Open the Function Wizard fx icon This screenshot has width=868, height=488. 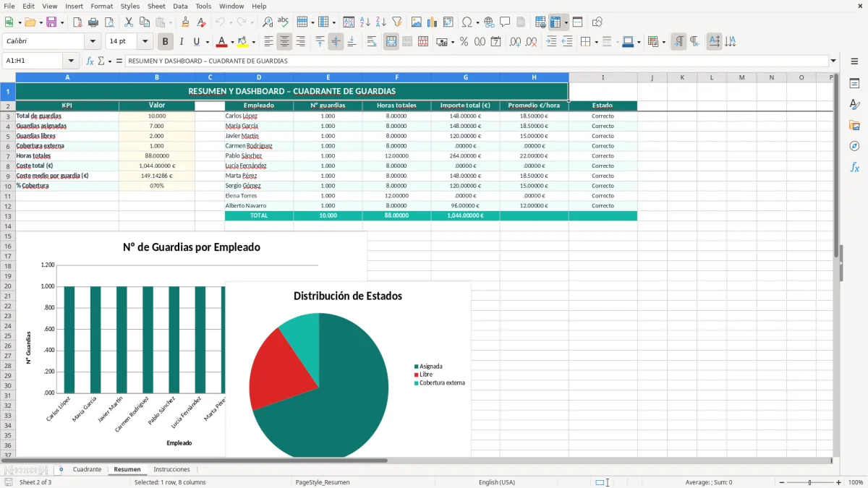pos(90,61)
